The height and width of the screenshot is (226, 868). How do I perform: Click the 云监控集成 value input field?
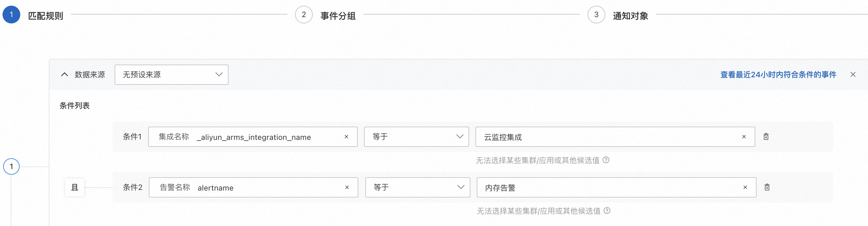(607, 137)
